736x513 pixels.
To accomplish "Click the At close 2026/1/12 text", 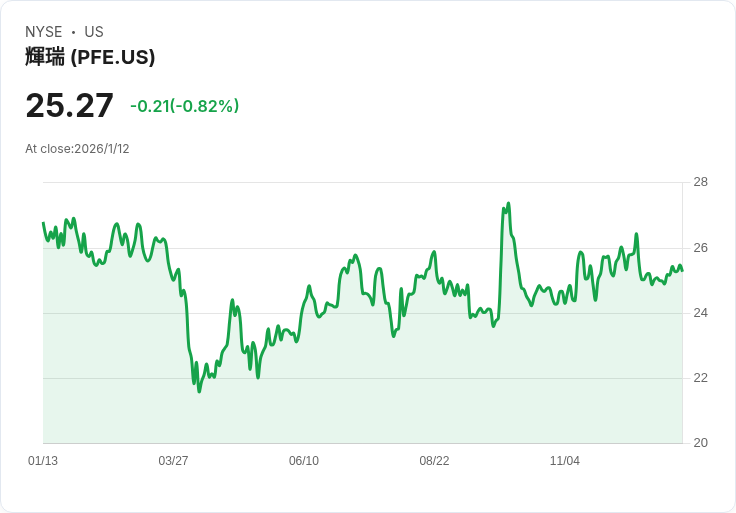I will point(77,149).
